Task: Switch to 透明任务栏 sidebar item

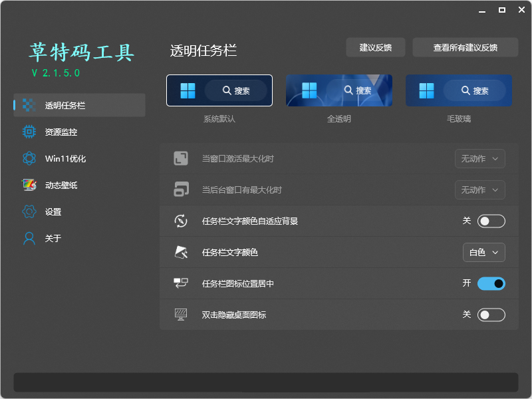Action: point(79,105)
